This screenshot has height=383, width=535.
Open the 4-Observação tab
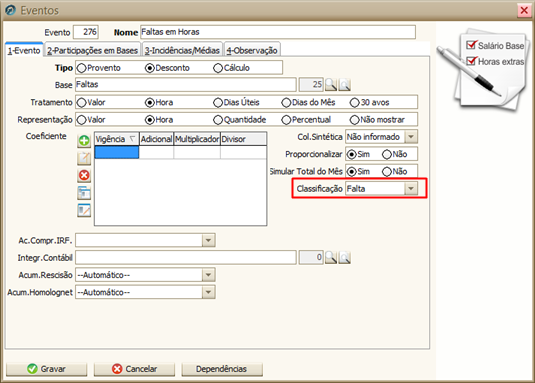[252, 50]
